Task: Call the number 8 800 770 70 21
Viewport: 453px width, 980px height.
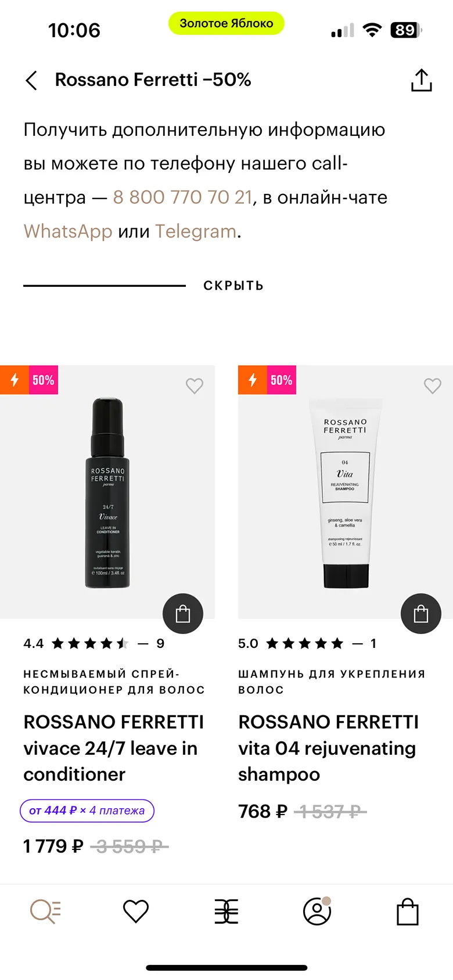Action: tap(183, 197)
